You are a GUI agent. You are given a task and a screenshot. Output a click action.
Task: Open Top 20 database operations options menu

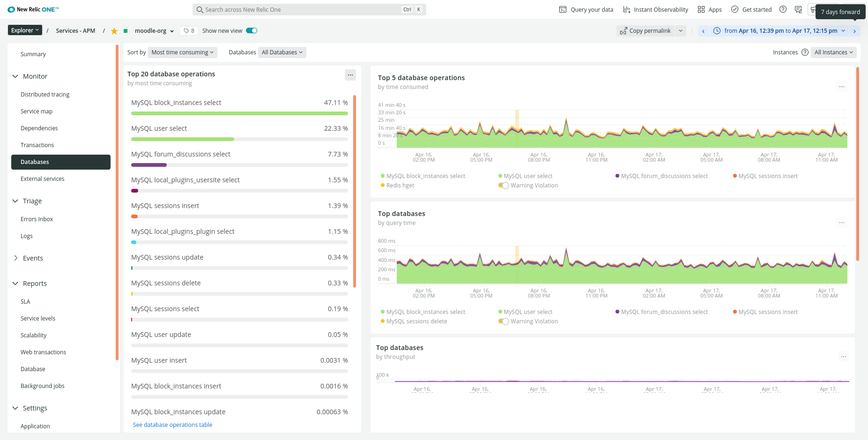tap(350, 75)
